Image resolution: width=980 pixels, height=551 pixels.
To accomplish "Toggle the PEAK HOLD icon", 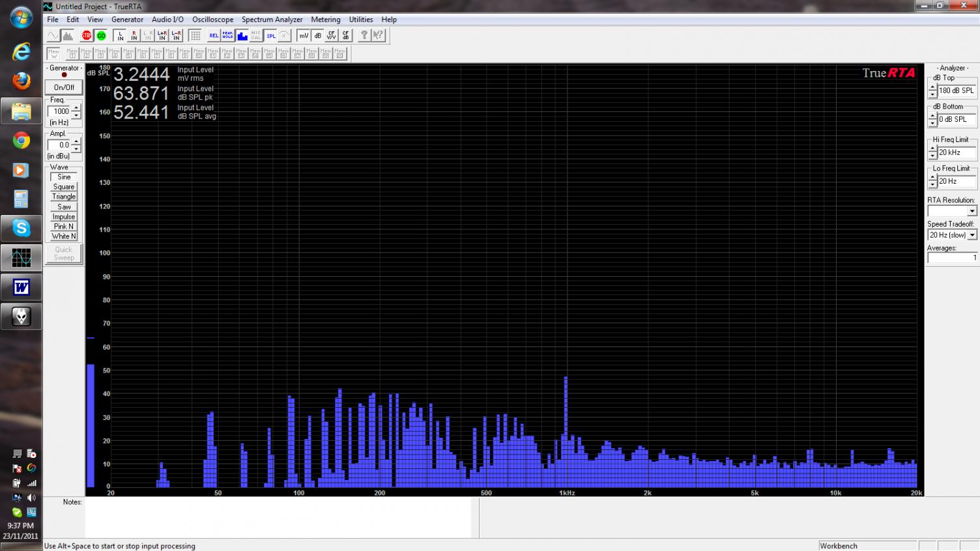I will [228, 35].
